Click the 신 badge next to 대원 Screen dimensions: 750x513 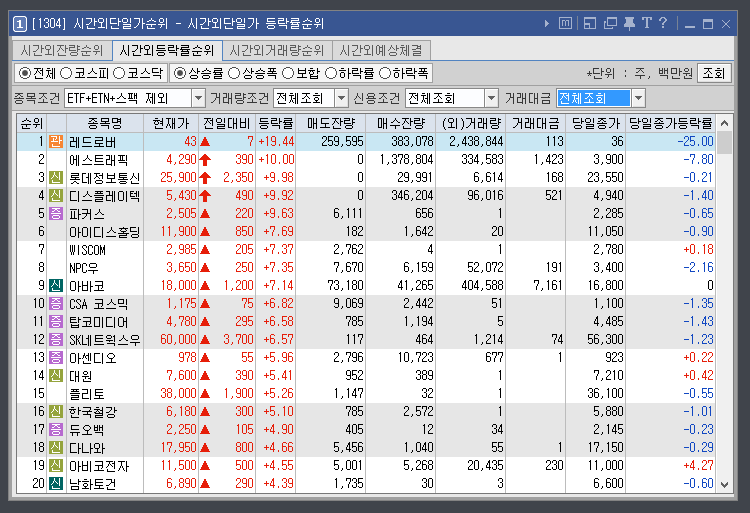tap(56, 376)
